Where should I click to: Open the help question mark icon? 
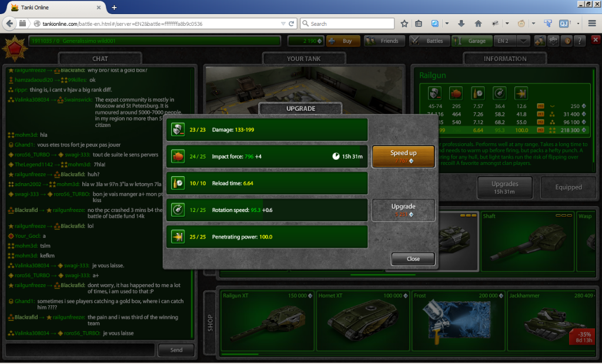coord(580,41)
